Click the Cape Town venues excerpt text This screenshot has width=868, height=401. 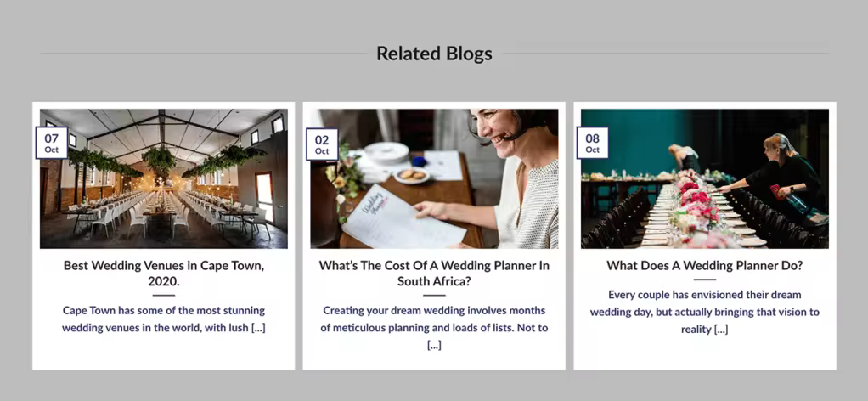[x=164, y=319]
